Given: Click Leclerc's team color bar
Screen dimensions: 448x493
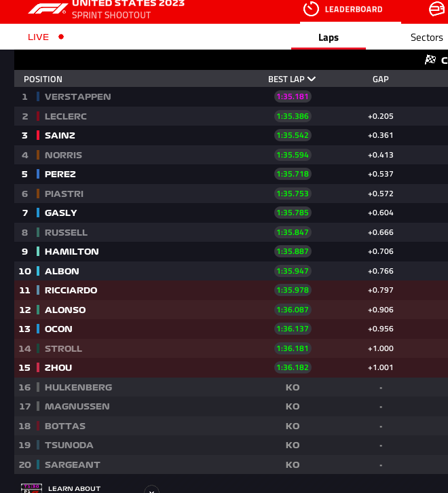Looking at the screenshot, I should [x=38, y=116].
